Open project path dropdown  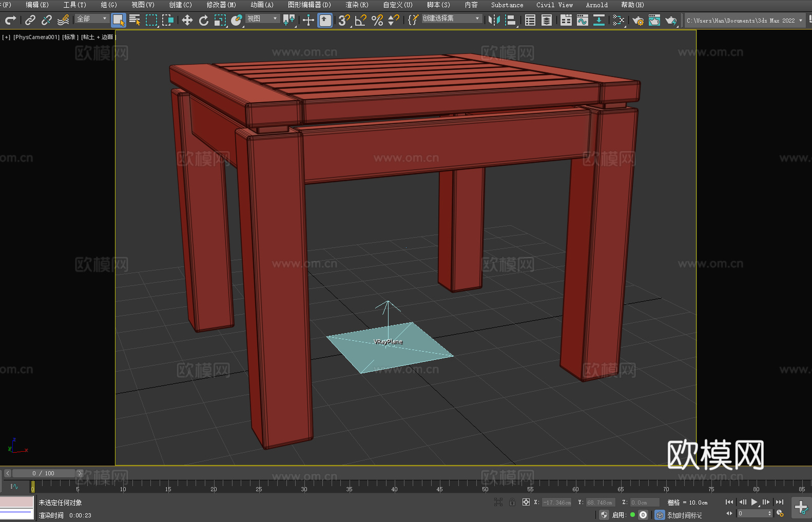[745, 21]
